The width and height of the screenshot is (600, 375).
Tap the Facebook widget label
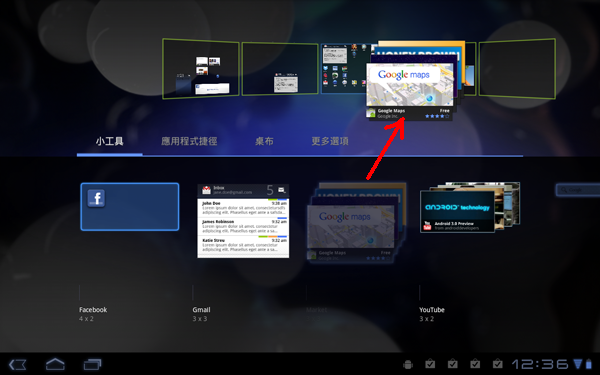[93, 310]
